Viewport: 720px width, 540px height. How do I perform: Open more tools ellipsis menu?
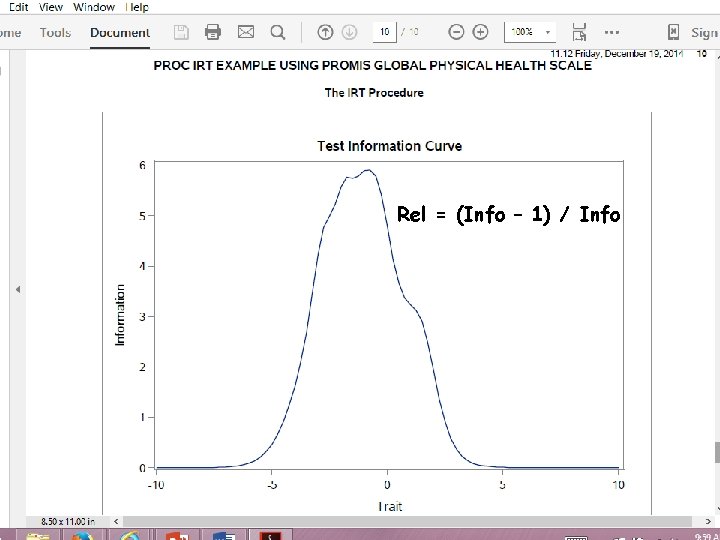pyautogui.click(x=612, y=32)
